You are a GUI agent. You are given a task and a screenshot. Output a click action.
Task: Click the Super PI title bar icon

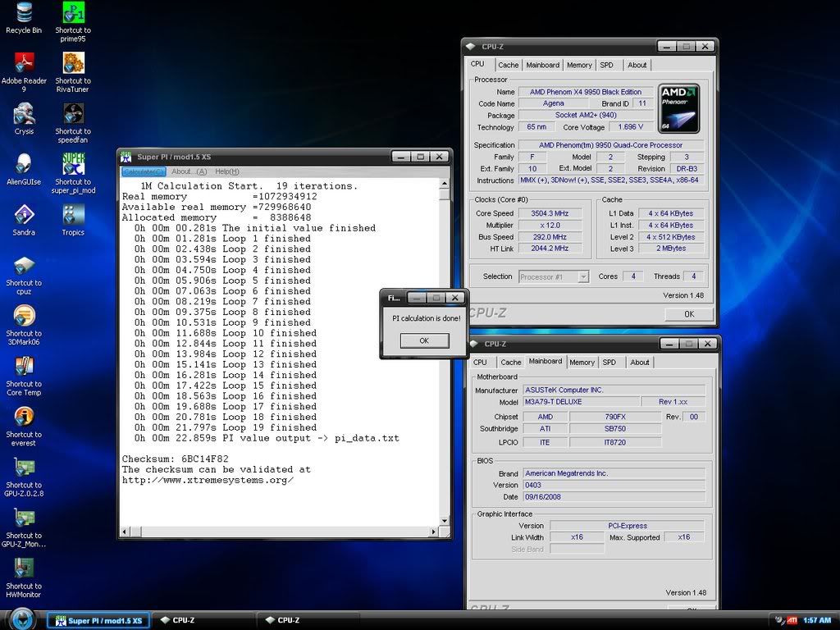[x=126, y=157]
